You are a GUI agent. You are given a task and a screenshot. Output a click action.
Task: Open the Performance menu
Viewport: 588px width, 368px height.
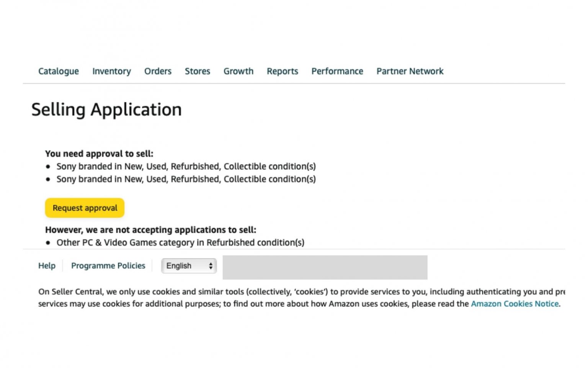(x=337, y=71)
